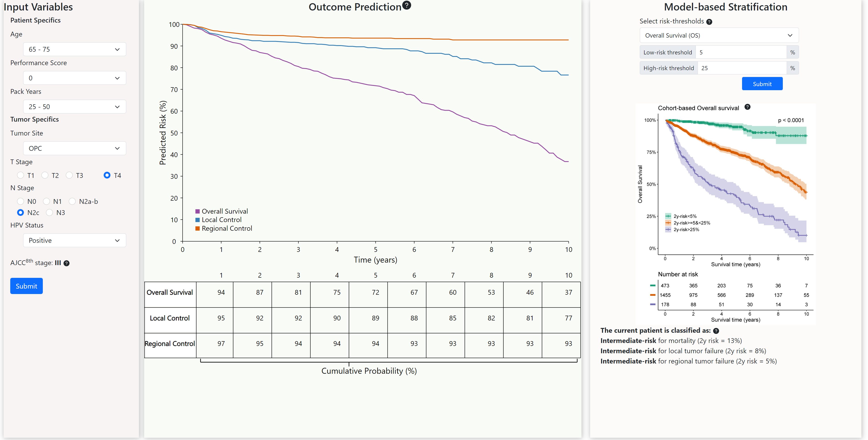Screen dimensions: 868x440
Task: Expand the Performance Score dropdown
Action: [x=74, y=78]
